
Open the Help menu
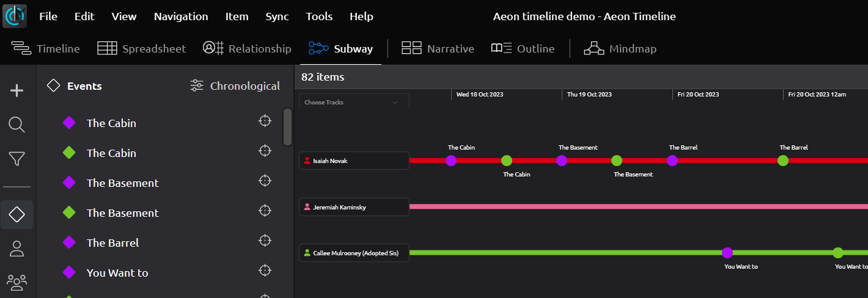(x=361, y=16)
